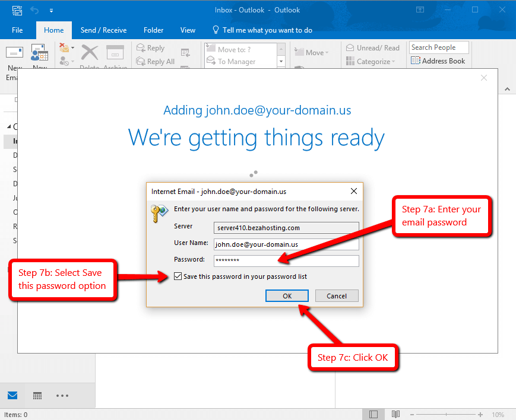Open the File menu

[x=17, y=30]
